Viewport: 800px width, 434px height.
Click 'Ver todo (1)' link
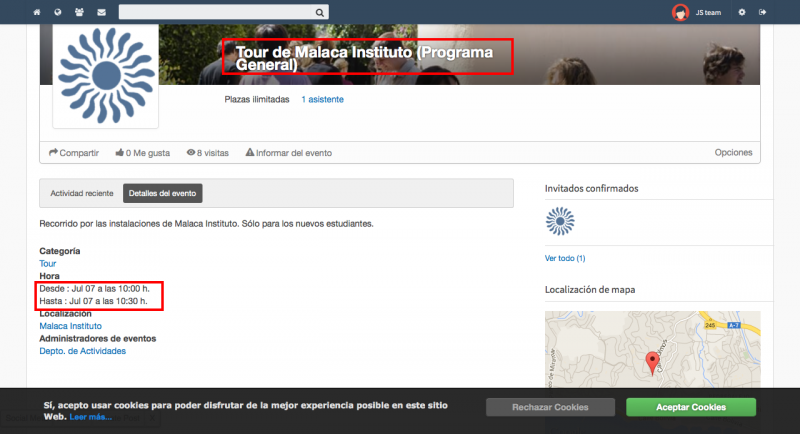[565, 258]
